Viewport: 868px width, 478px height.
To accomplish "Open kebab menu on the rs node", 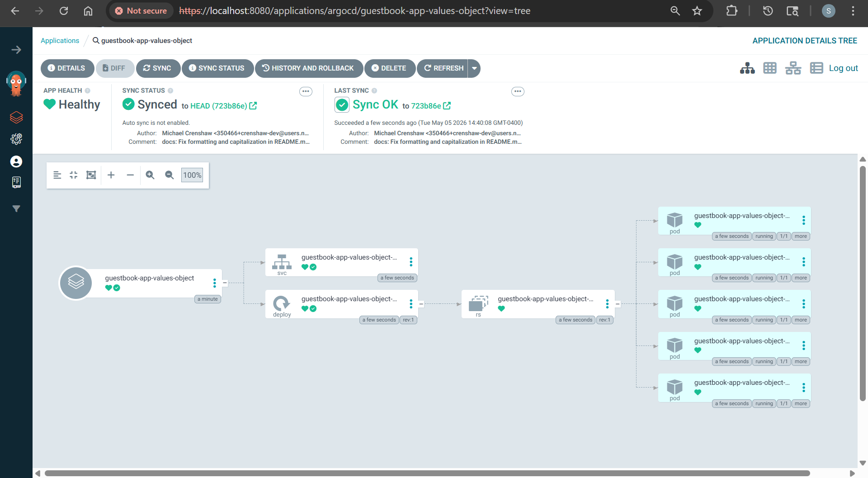I will tap(607, 303).
